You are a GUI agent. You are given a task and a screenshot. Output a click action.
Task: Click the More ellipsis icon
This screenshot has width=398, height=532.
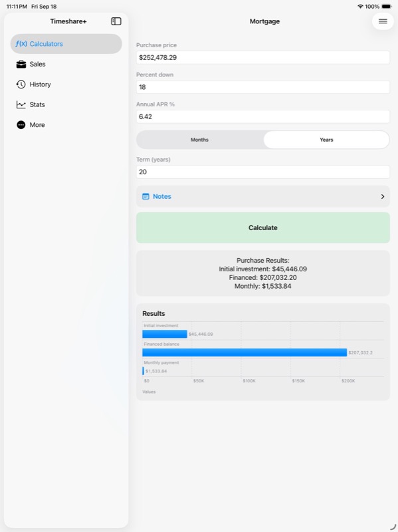pyautogui.click(x=21, y=125)
